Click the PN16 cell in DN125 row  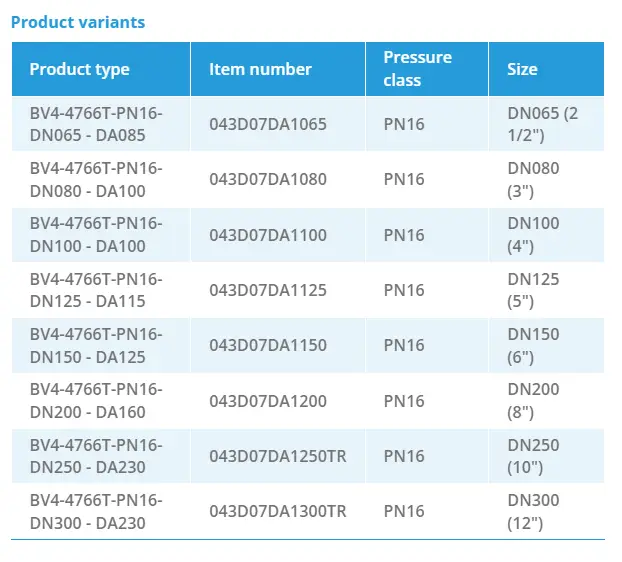coord(404,290)
